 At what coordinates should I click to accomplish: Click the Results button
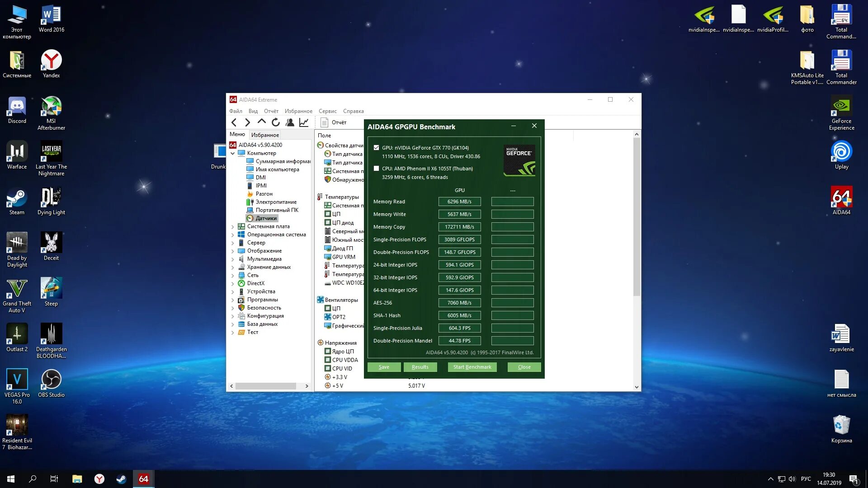[420, 367]
